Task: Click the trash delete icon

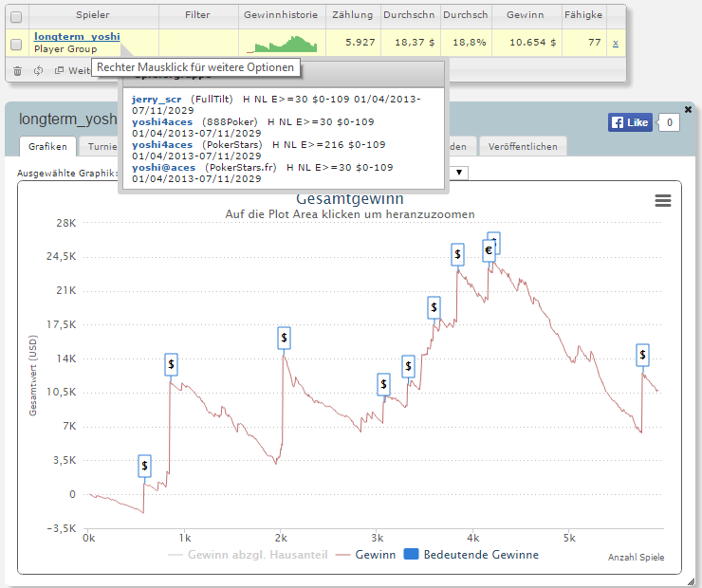Action: [x=17, y=71]
